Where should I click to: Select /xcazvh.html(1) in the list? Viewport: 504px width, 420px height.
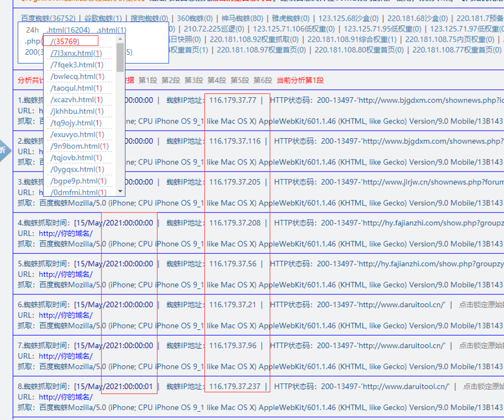(x=76, y=100)
